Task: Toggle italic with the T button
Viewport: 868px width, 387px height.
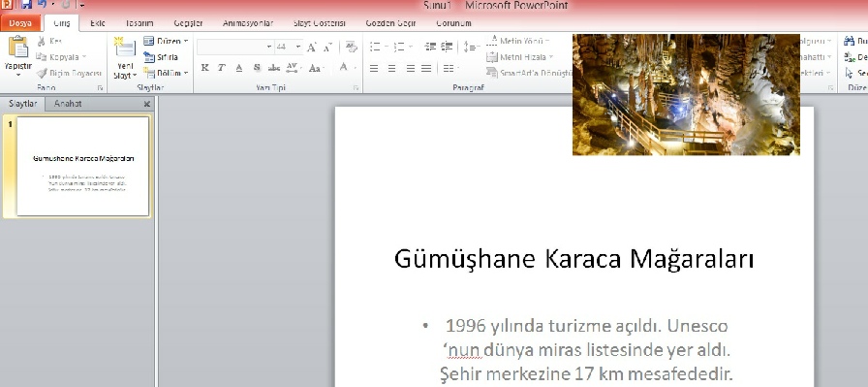Action: tap(222, 68)
